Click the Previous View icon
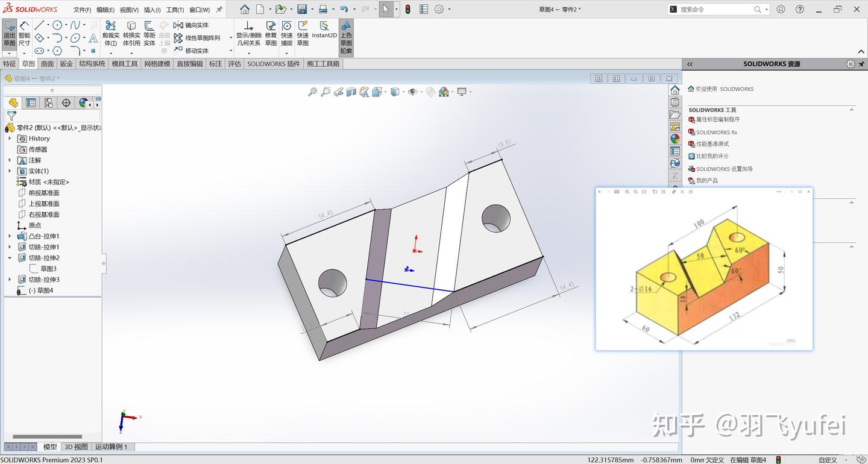The image size is (868, 464). click(338, 92)
